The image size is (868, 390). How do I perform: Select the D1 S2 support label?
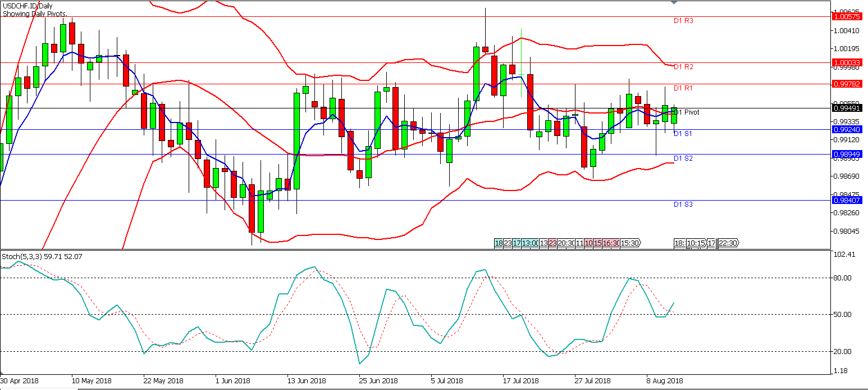tap(683, 158)
